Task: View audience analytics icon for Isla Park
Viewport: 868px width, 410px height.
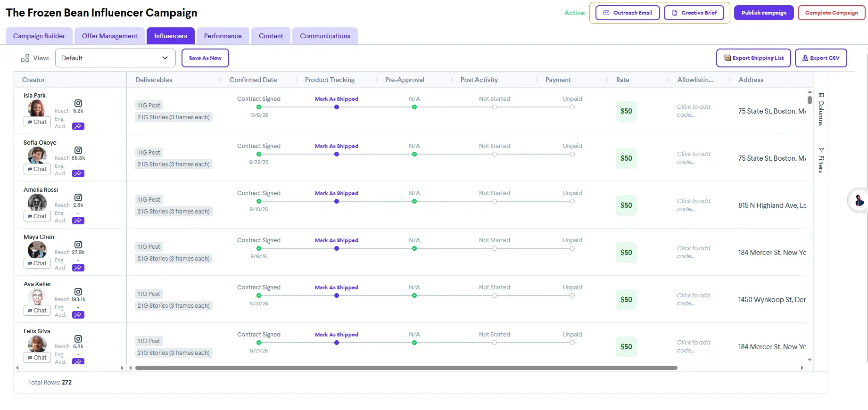Action: pos(78,126)
